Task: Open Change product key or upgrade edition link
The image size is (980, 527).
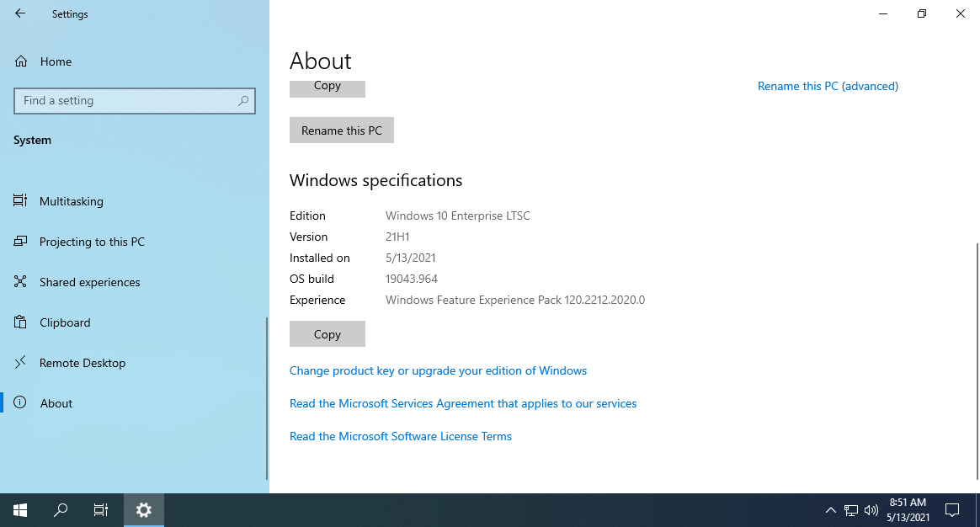Action: coord(438,370)
